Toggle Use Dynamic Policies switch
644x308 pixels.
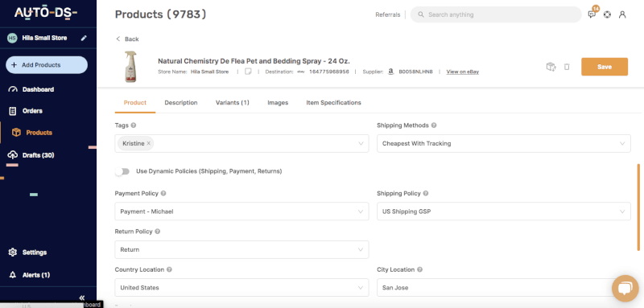[x=122, y=171]
